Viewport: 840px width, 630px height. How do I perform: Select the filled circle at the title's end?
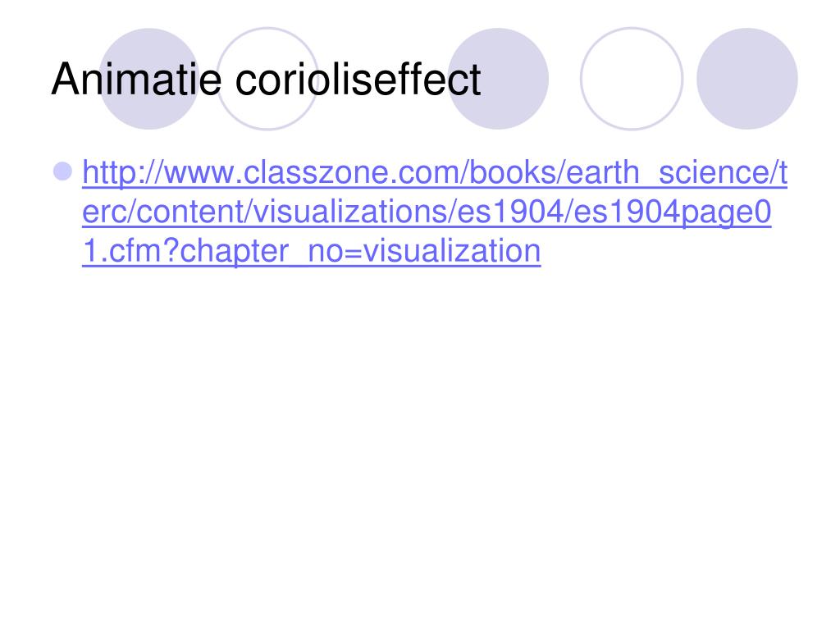498,79
